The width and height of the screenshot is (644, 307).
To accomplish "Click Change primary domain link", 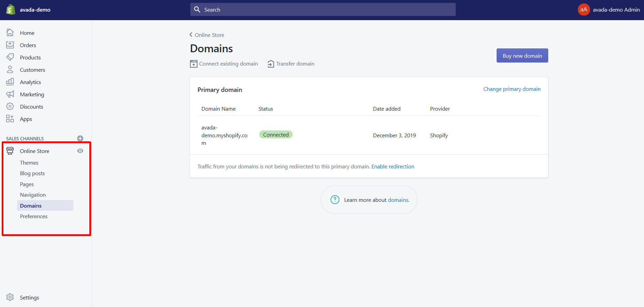I will click(x=512, y=89).
